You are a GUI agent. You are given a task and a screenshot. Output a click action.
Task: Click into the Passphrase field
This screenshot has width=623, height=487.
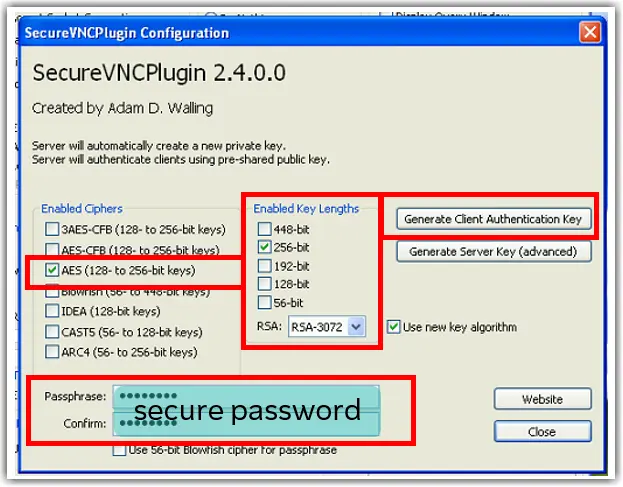click(x=246, y=396)
